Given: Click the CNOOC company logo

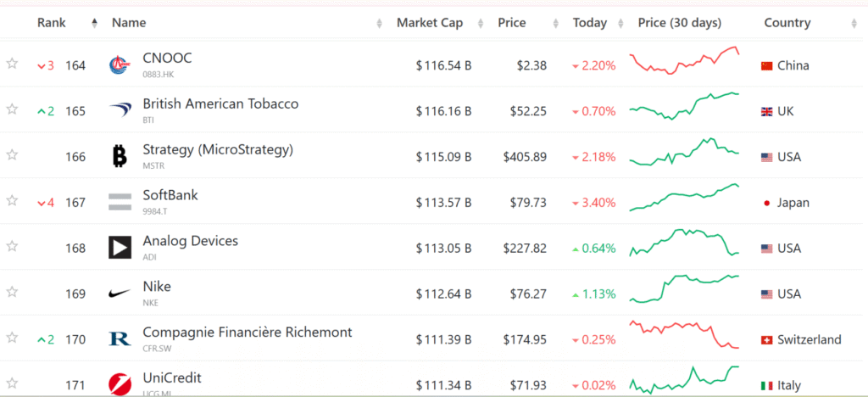Looking at the screenshot, I should click(120, 65).
